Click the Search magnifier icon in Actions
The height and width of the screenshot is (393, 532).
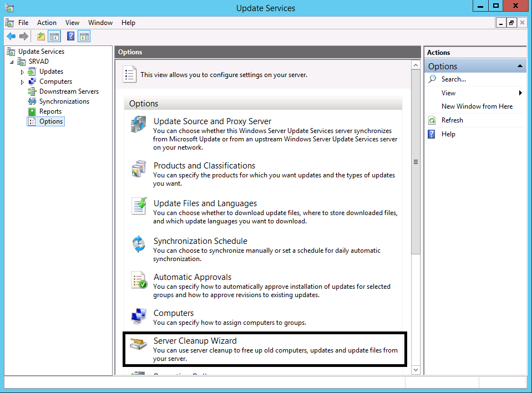coord(432,79)
